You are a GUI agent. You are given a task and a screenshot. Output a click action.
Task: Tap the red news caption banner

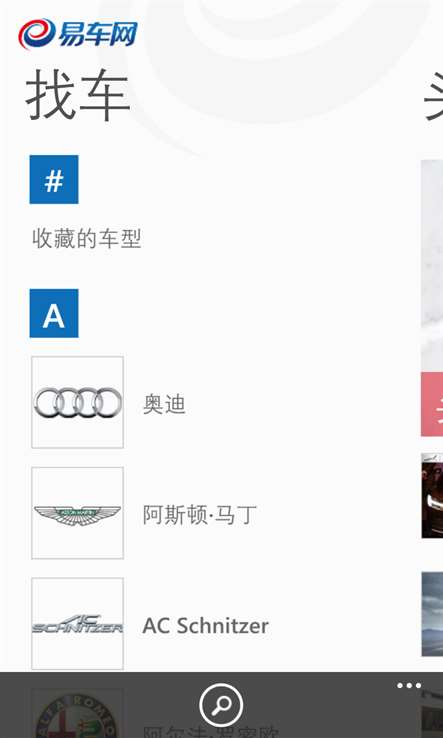pyautogui.click(x=432, y=404)
